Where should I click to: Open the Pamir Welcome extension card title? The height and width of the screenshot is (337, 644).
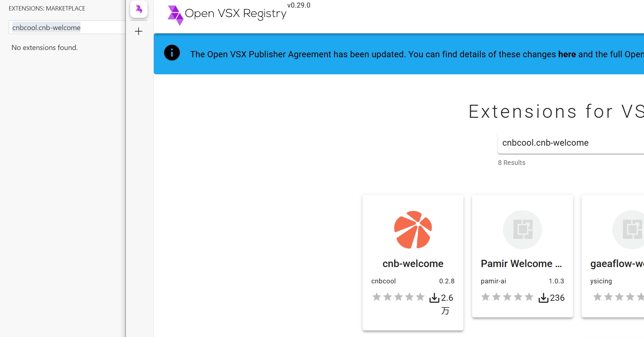point(521,263)
